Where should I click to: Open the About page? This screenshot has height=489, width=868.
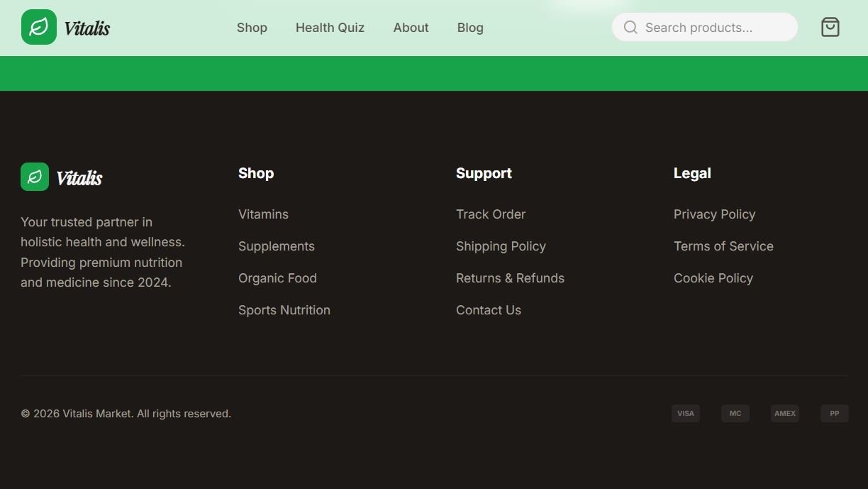411,28
